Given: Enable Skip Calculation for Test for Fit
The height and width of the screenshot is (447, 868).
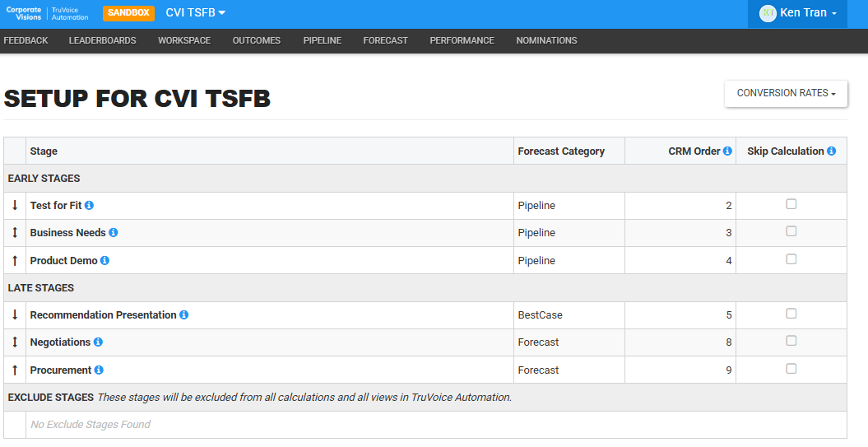Looking at the screenshot, I should click(x=791, y=204).
